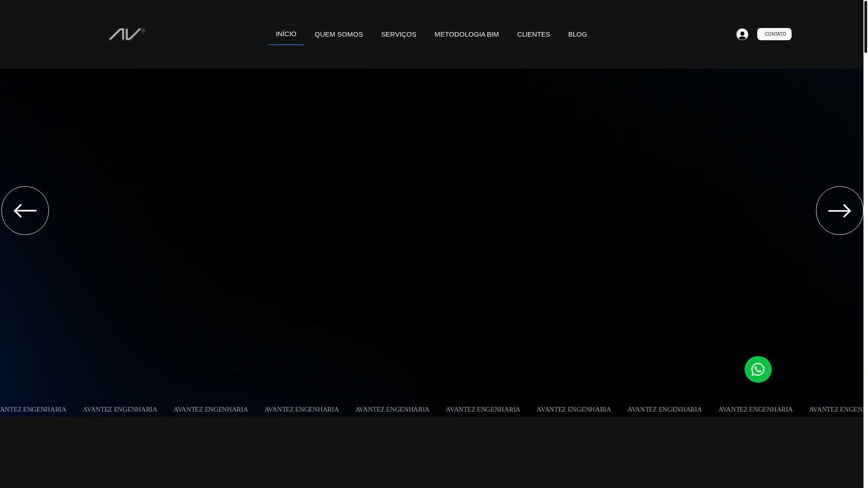Image resolution: width=868 pixels, height=488 pixels.
Task: Open the WhatsApp chat button
Action: [758, 369]
